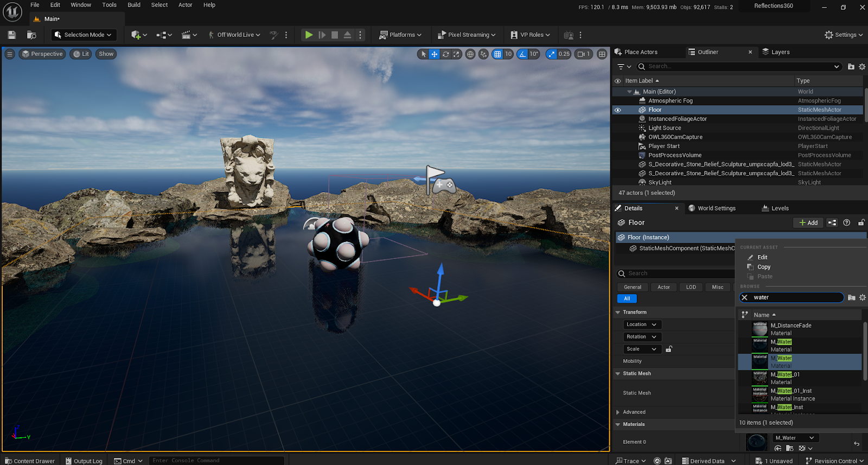Toggle the Details panel lock icon
The width and height of the screenshot is (868, 465).
pos(861,222)
